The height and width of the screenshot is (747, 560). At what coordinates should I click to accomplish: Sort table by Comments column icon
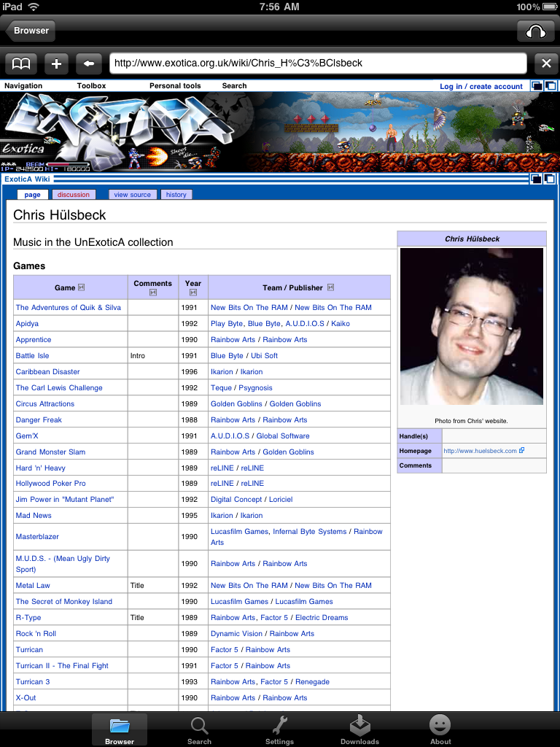[x=153, y=293]
